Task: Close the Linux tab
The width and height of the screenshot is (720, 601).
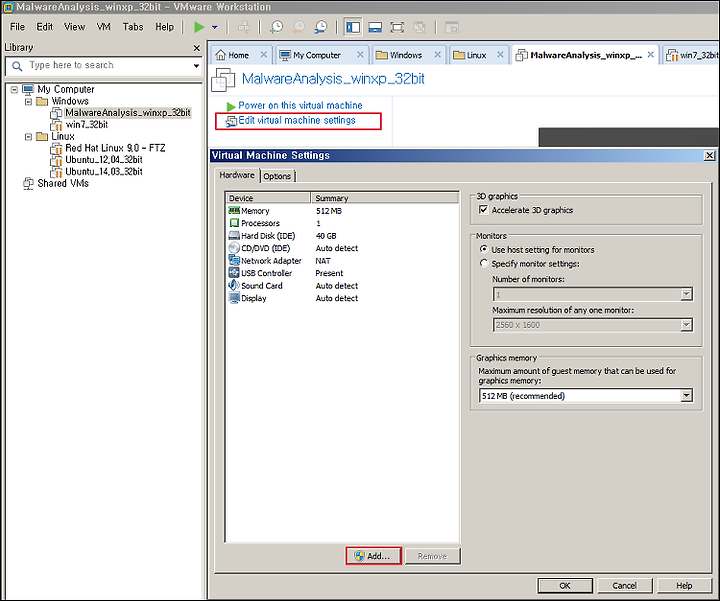Action: click(500, 55)
